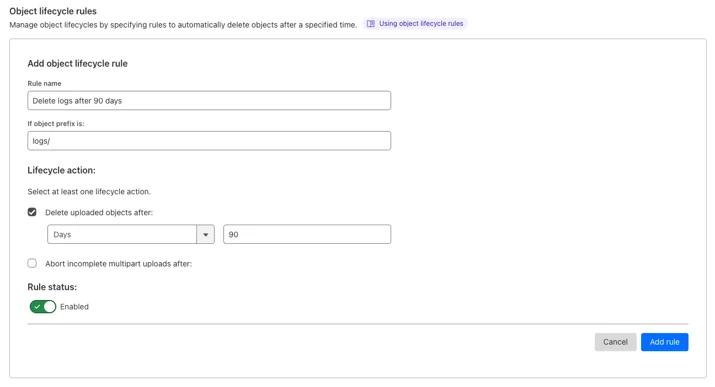
Task: Click the Add rule button
Action: pos(664,342)
